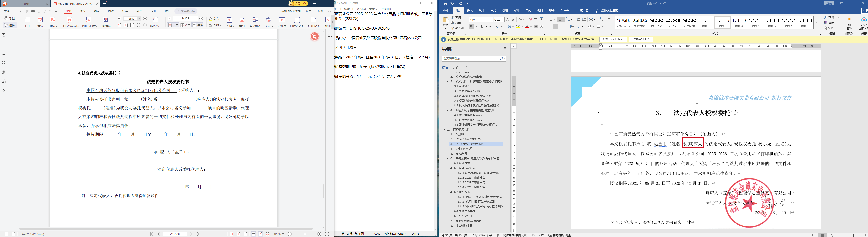Open the 会员中心 VIP center
The width and height of the screenshot is (868, 237).
(298, 3)
